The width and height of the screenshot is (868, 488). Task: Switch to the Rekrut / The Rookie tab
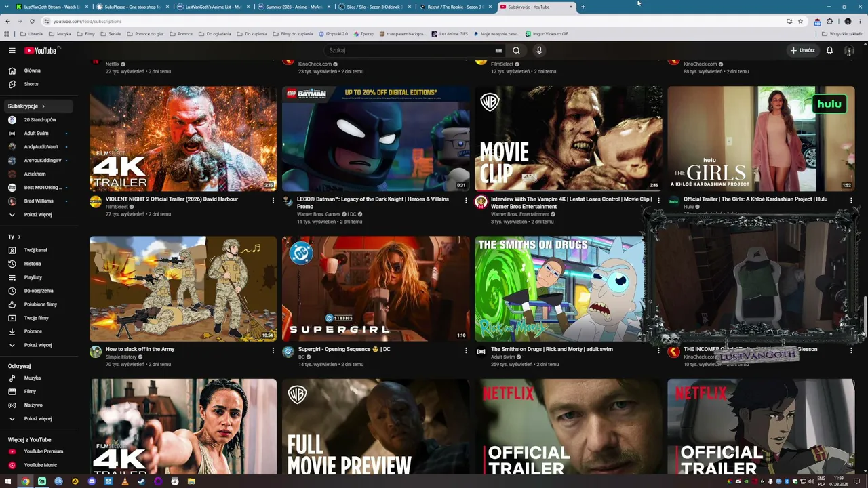coord(455,7)
